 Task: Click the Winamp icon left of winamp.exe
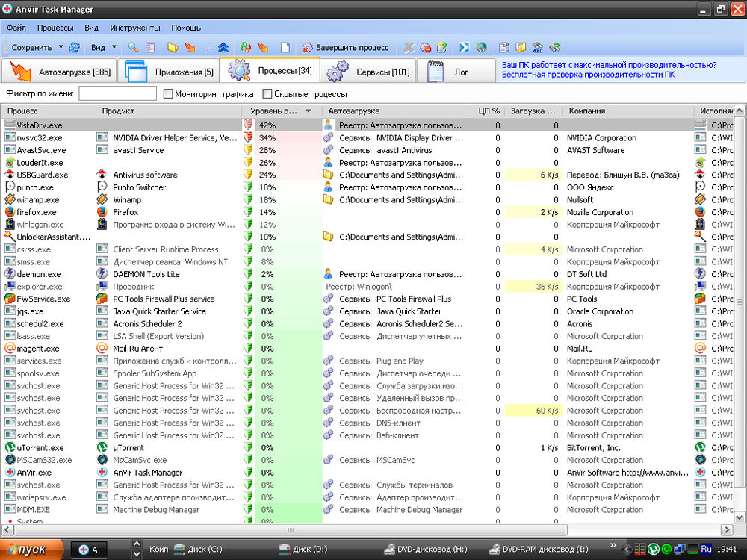[10, 199]
